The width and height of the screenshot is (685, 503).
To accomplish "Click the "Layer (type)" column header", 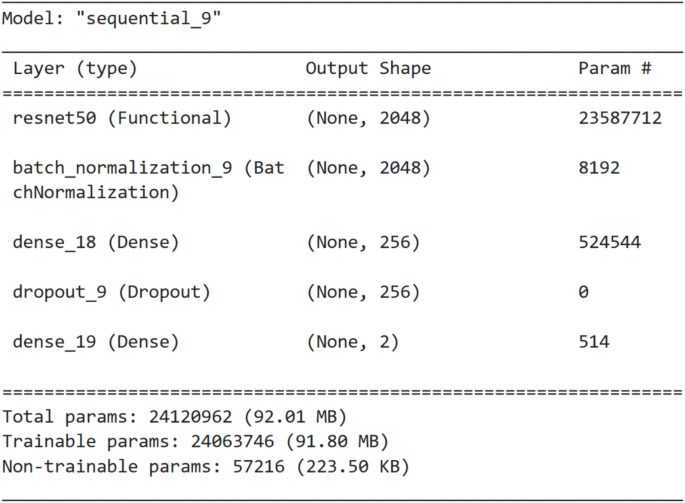I will [x=75, y=69].
